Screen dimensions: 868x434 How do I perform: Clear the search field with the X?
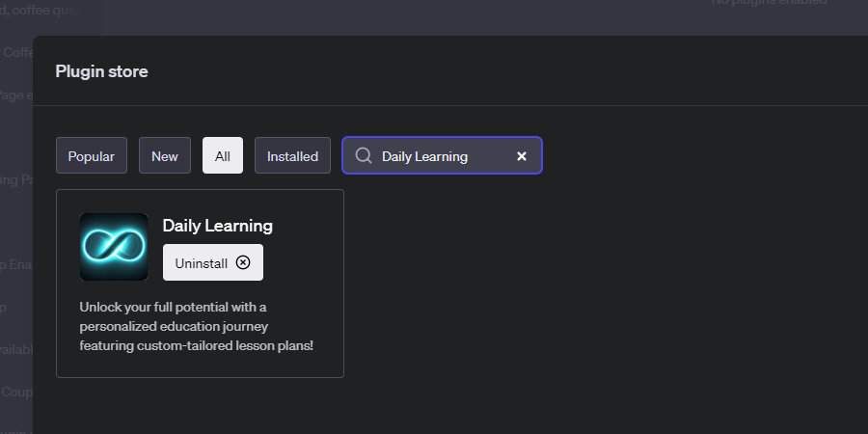tap(522, 156)
